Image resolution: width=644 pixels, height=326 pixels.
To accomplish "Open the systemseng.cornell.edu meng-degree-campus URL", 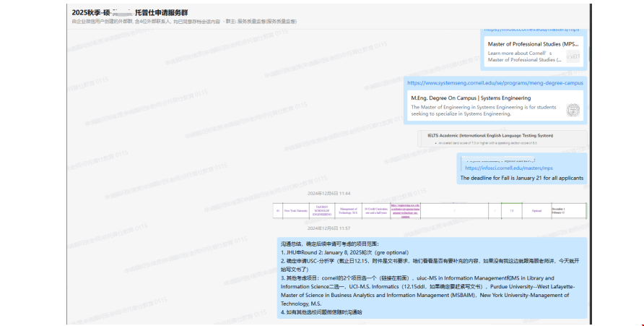I will pyautogui.click(x=495, y=83).
